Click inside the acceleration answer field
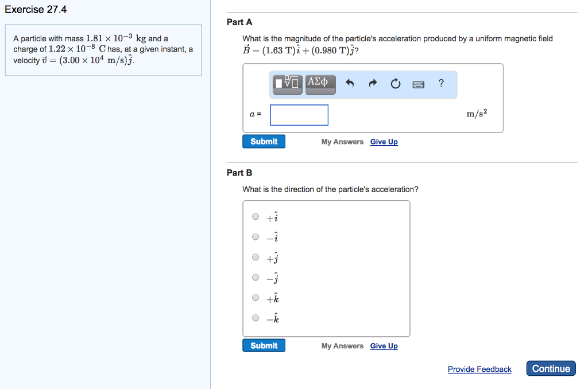Image resolution: width=588 pixels, height=389 pixels. 299,115
